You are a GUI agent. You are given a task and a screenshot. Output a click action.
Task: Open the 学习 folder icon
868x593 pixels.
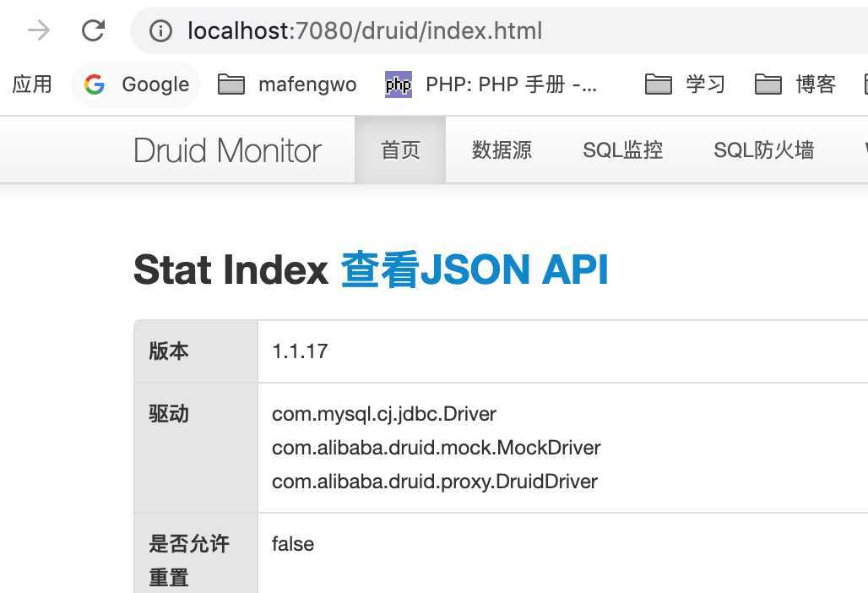(x=659, y=84)
